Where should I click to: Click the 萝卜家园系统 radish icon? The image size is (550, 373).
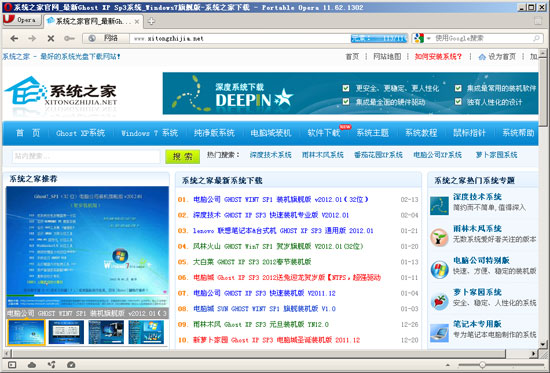(x=440, y=301)
